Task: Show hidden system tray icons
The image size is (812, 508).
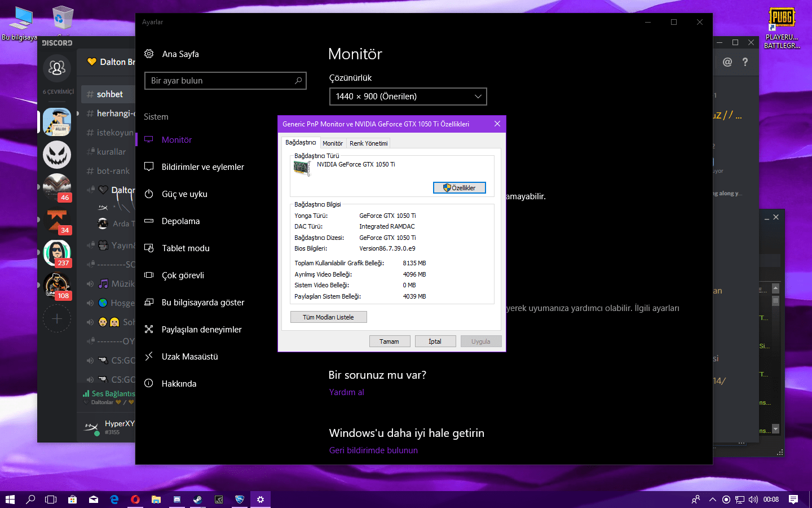Action: pyautogui.click(x=713, y=500)
